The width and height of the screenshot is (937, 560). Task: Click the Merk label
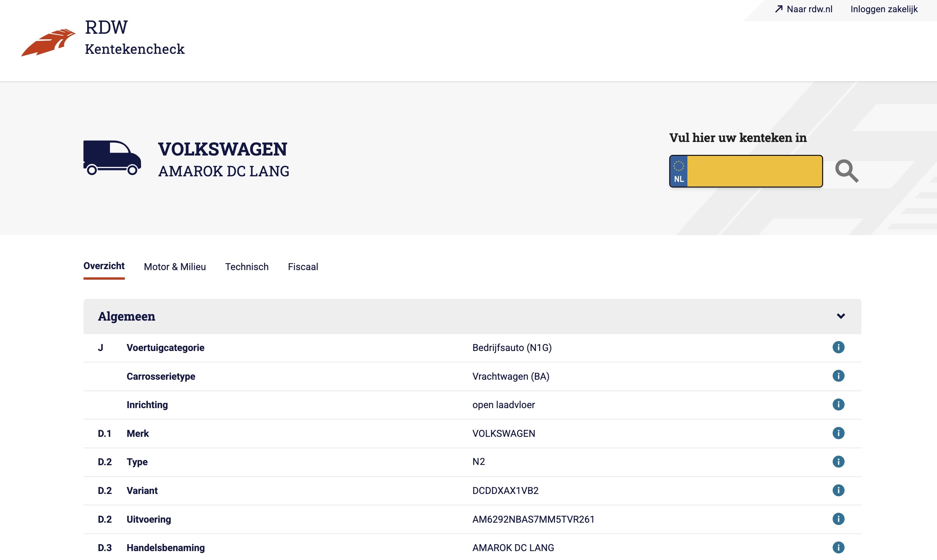click(x=138, y=433)
